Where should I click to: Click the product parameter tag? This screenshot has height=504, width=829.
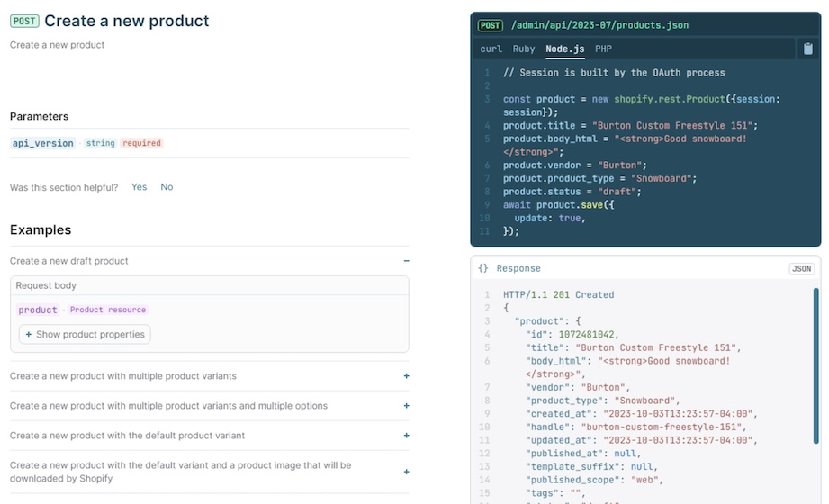coord(38,310)
